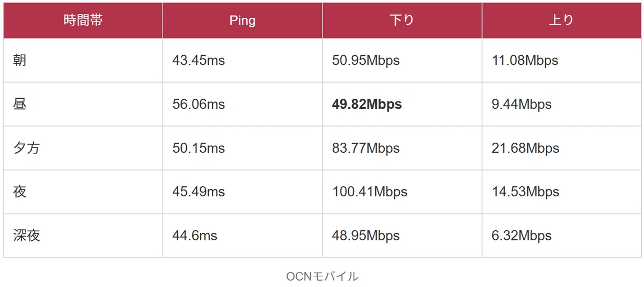This screenshot has width=644, height=287.
Task: Click the 朝 row label
Action: pyautogui.click(x=20, y=60)
